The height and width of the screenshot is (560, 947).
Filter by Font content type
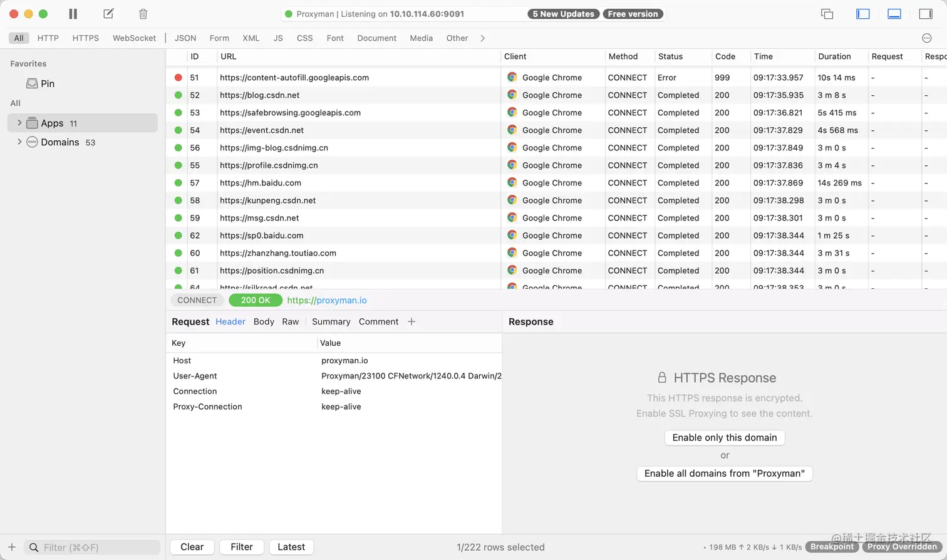[335, 38]
